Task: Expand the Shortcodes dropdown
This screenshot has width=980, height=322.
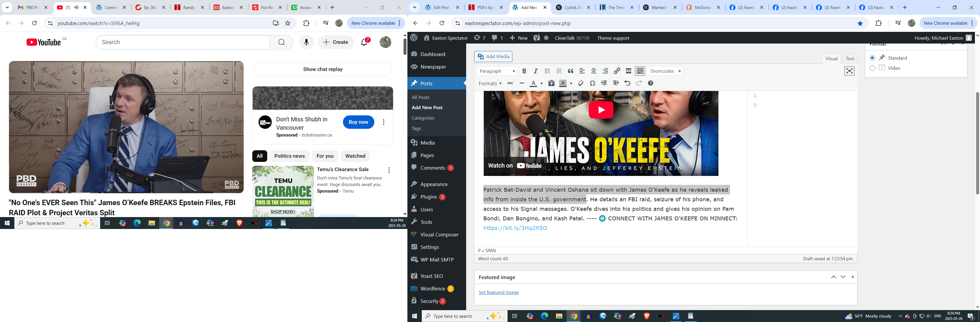Action: pyautogui.click(x=665, y=71)
